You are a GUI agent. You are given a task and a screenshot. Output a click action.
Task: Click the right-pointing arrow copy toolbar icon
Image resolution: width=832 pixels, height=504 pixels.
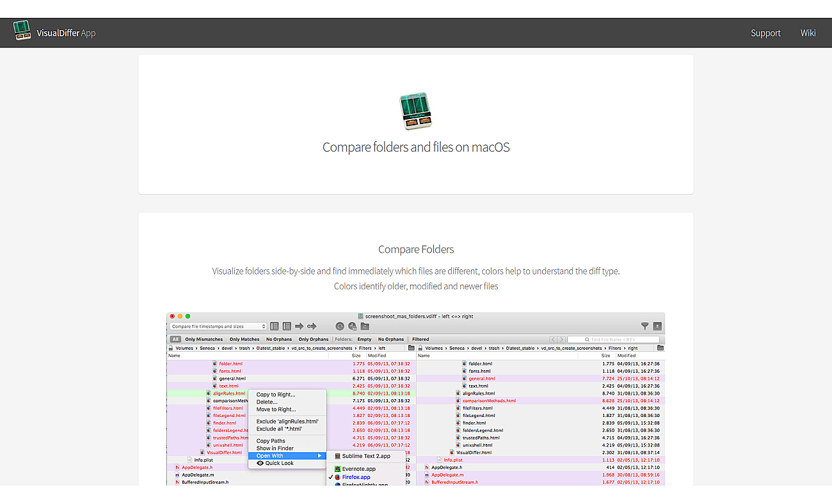[299, 326]
